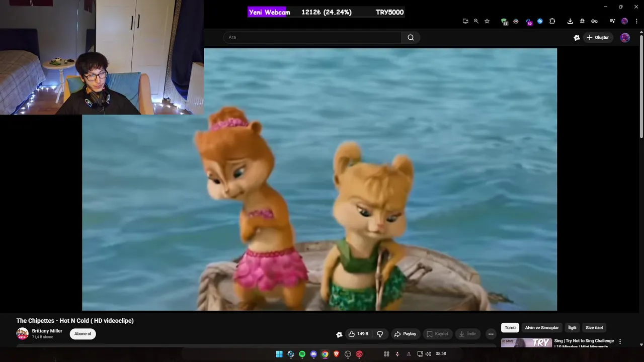Click the Abone ol subscribe button

83,334
